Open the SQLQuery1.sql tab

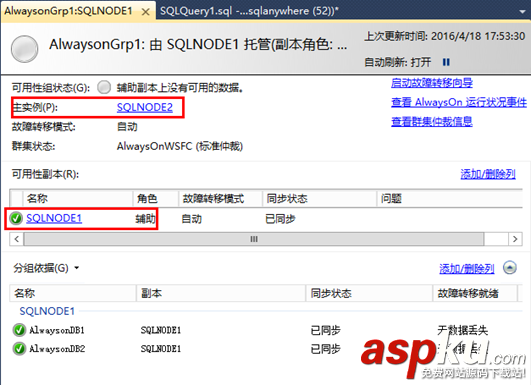pyautogui.click(x=249, y=11)
